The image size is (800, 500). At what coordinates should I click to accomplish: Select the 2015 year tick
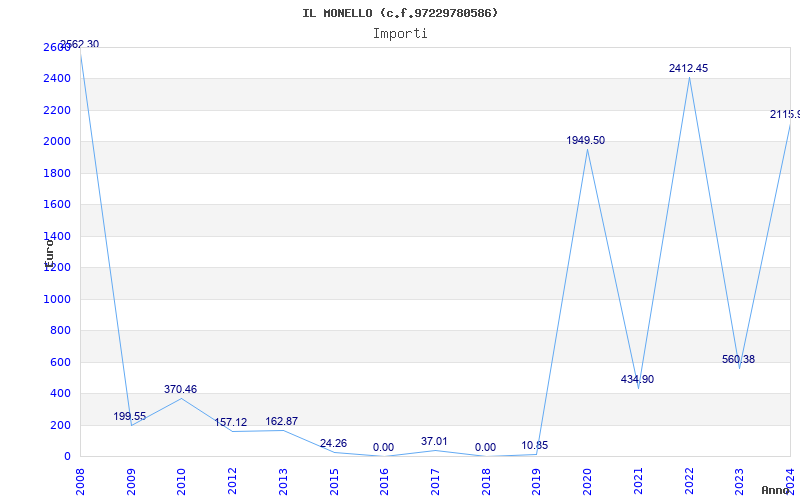(x=334, y=481)
